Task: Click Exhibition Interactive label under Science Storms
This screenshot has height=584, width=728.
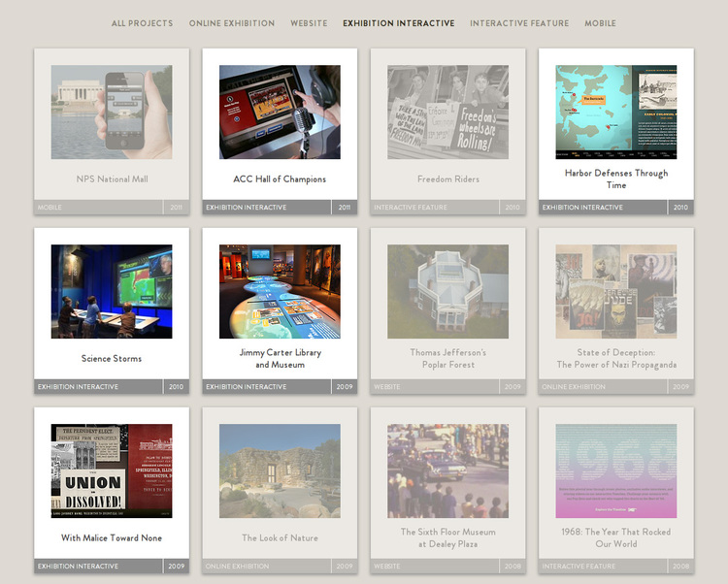Action: click(x=78, y=387)
